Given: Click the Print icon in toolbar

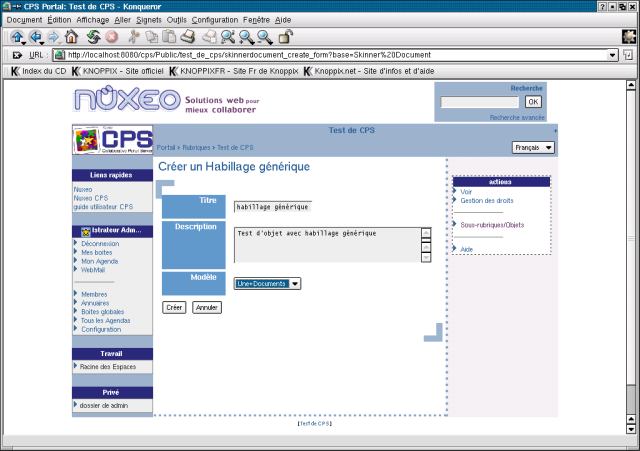Looking at the screenshot, I should [x=189, y=37].
